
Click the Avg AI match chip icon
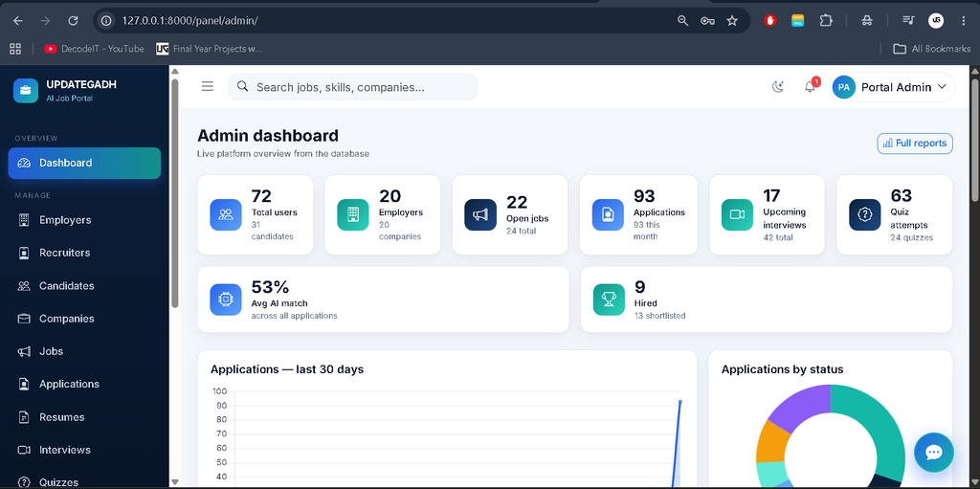pyautogui.click(x=226, y=300)
